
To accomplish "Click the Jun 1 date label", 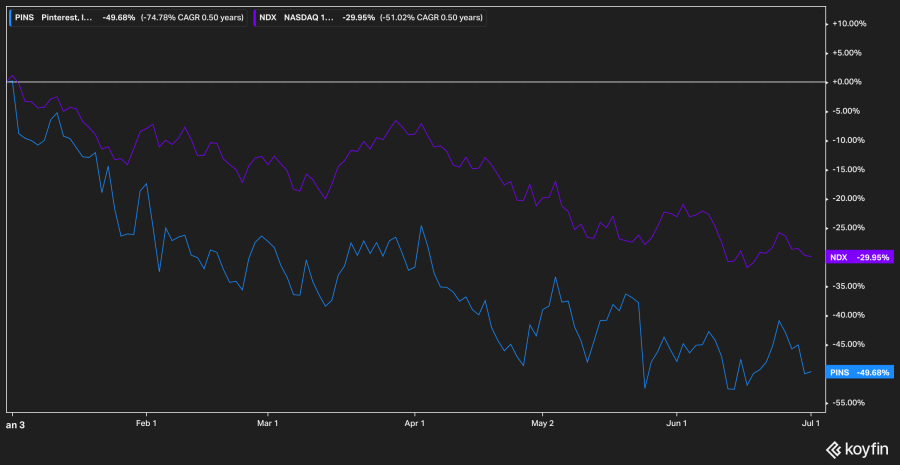I will (x=676, y=424).
